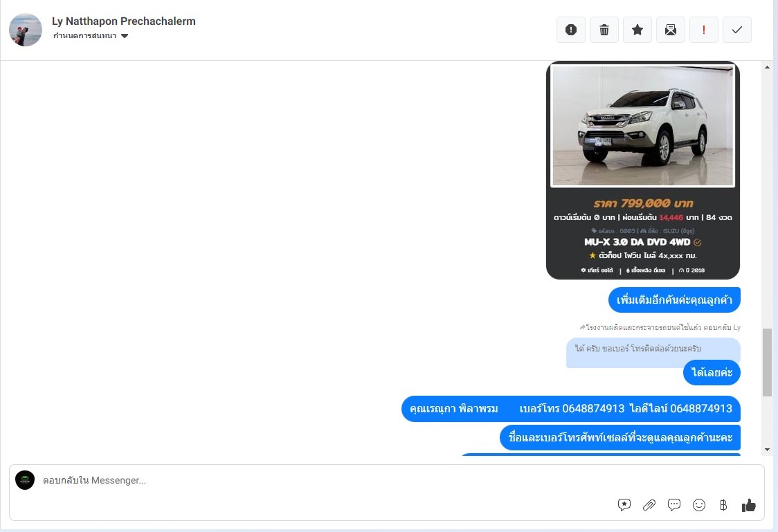778x532 pixels.
Task: Open the quick replies speech bubble icon
Action: [x=673, y=505]
